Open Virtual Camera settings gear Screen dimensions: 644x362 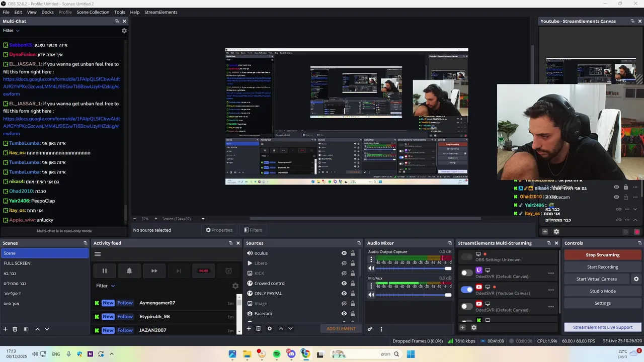(x=636, y=279)
